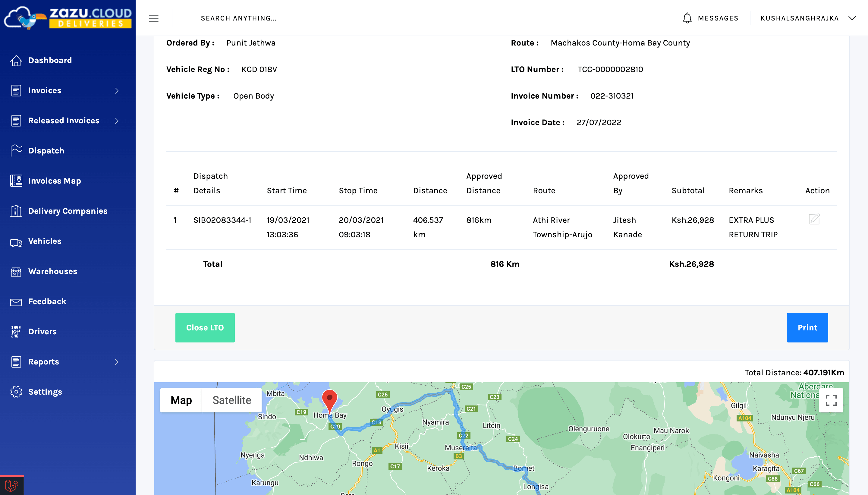The width and height of the screenshot is (868, 495).
Task: Open the Drivers menu item
Action: (42, 332)
